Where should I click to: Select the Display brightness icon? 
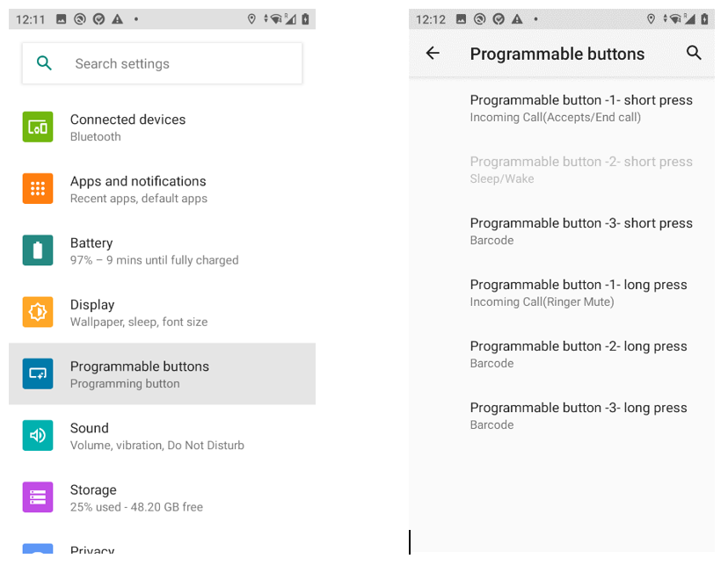point(38,312)
